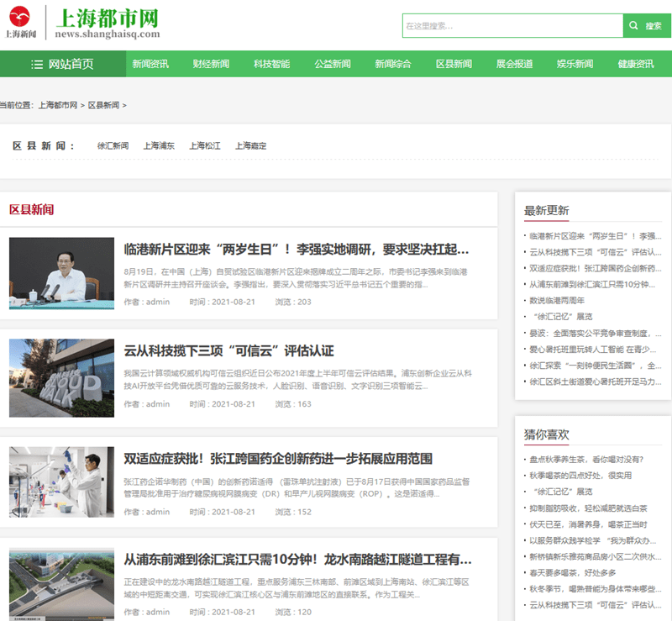Select the 徐汇新闻 district filter link
This screenshot has height=621, width=672.
click(x=113, y=145)
